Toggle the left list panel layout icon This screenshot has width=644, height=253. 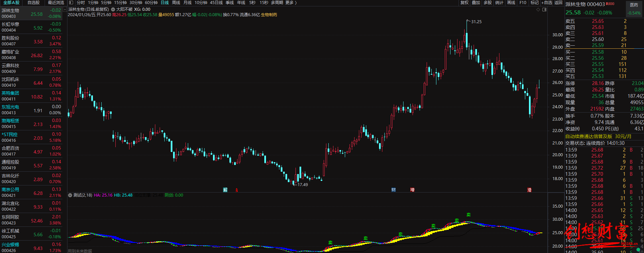click(71, 3)
